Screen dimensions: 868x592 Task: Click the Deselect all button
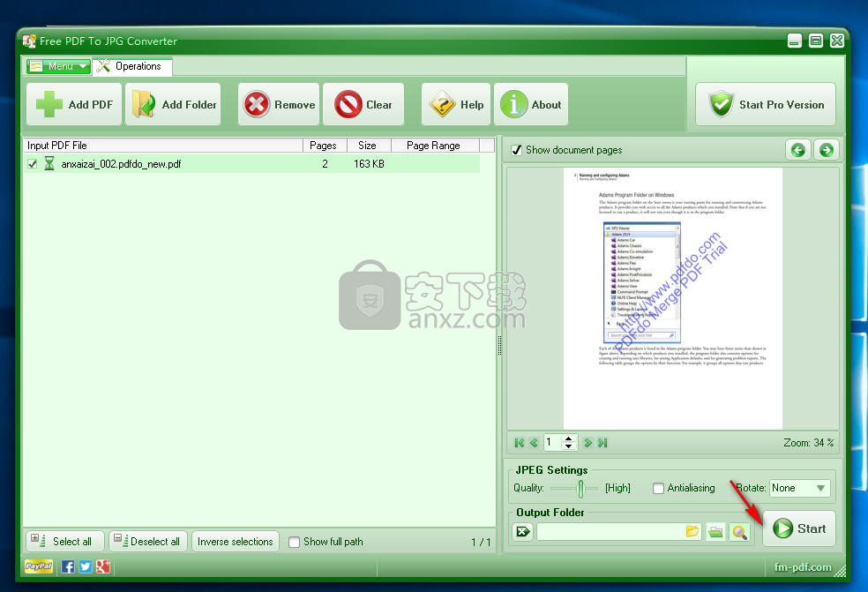tap(148, 541)
